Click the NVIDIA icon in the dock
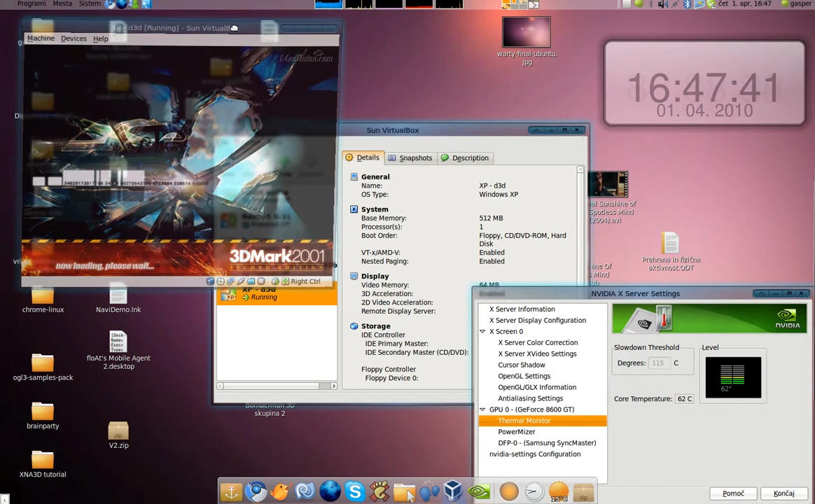Image resolution: width=815 pixels, height=504 pixels. (479, 491)
